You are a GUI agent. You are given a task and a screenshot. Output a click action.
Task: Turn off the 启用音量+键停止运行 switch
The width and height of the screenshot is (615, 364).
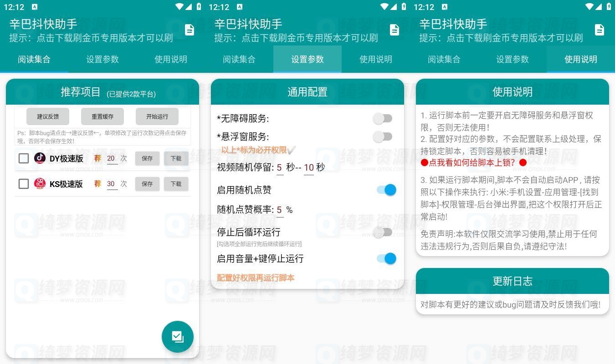tap(386, 258)
